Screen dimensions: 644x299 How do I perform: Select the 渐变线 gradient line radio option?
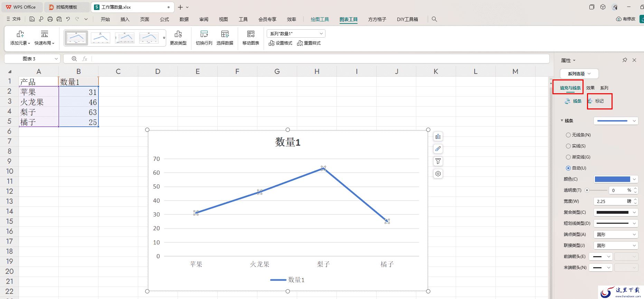pyautogui.click(x=568, y=157)
